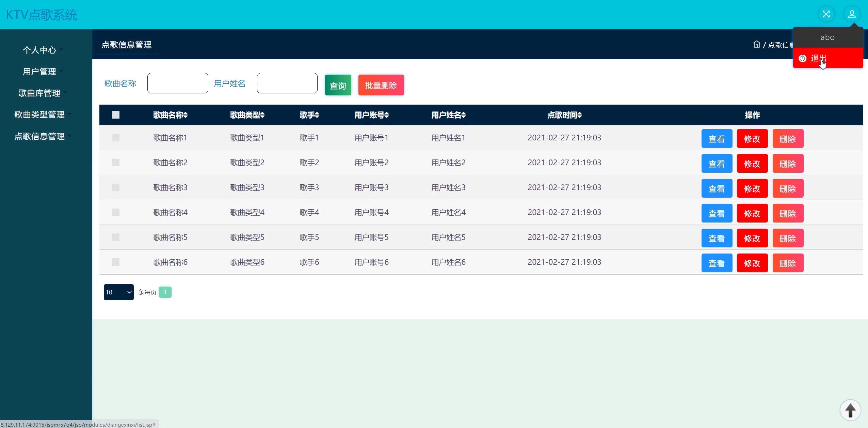The image size is (868, 428).
Task: Sort by 用户姓名 column header
Action: 448,115
